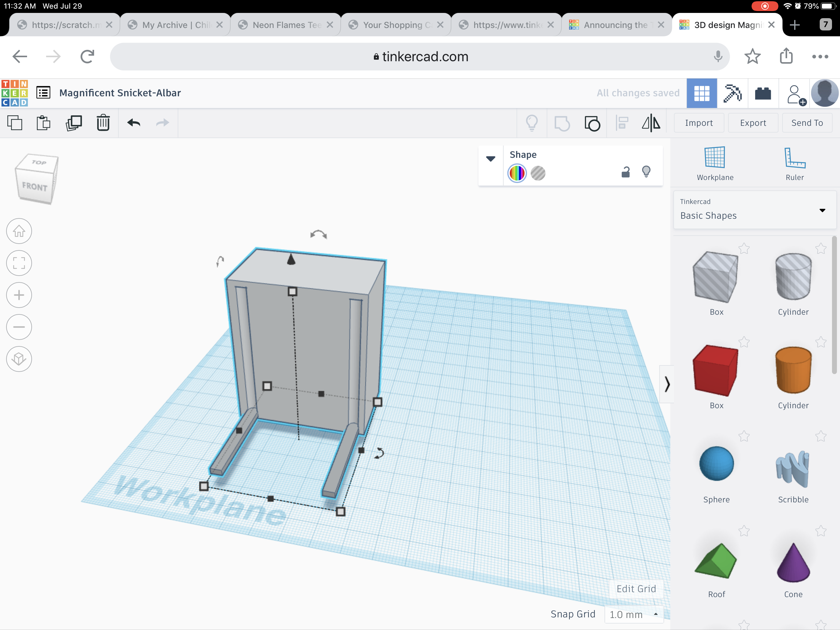Click the Duplicate and repeat tool
Image resolution: width=840 pixels, height=630 pixels.
[74, 123]
